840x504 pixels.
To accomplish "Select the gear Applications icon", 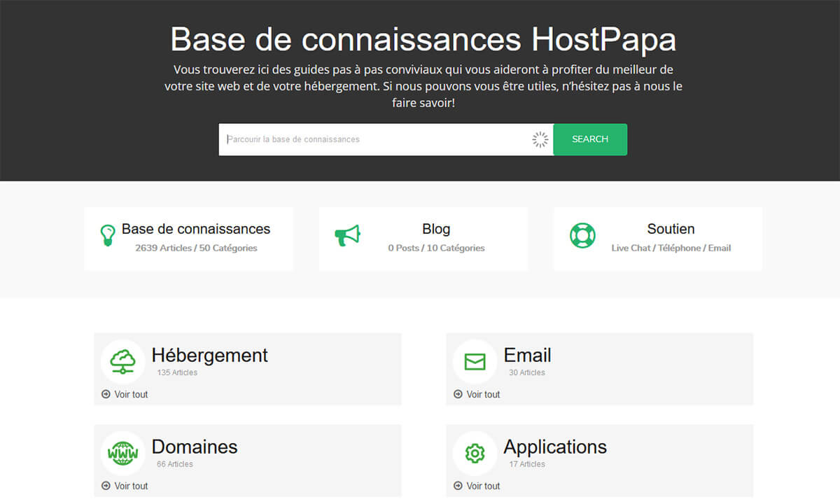I will [x=475, y=453].
